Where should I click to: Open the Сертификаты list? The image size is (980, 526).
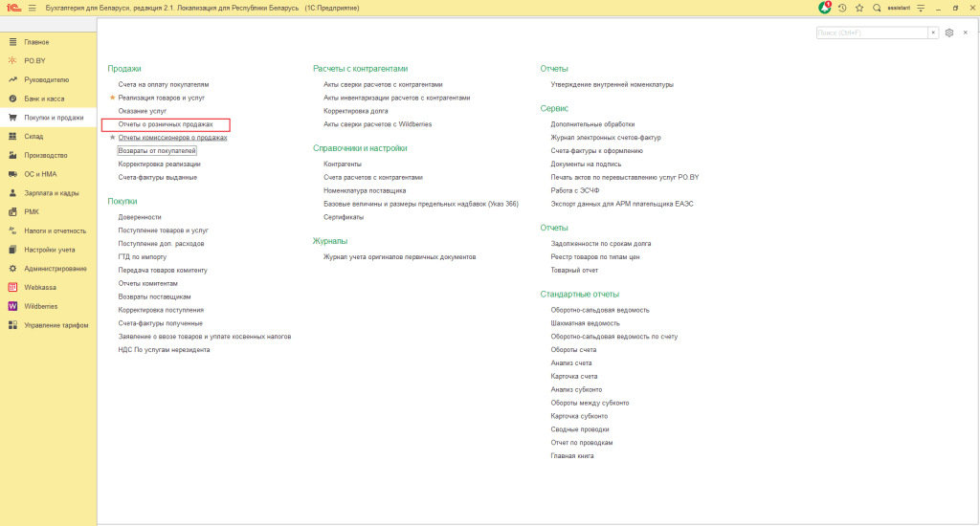[344, 217]
